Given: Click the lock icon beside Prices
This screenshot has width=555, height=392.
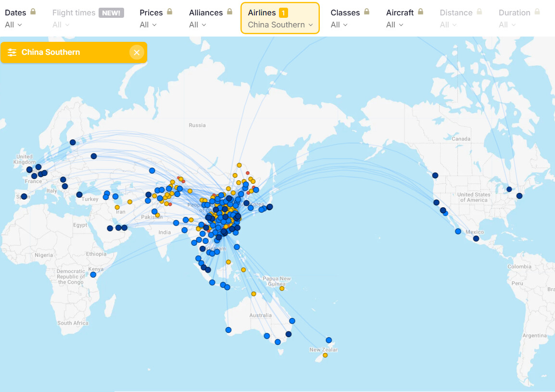Looking at the screenshot, I should click(170, 12).
